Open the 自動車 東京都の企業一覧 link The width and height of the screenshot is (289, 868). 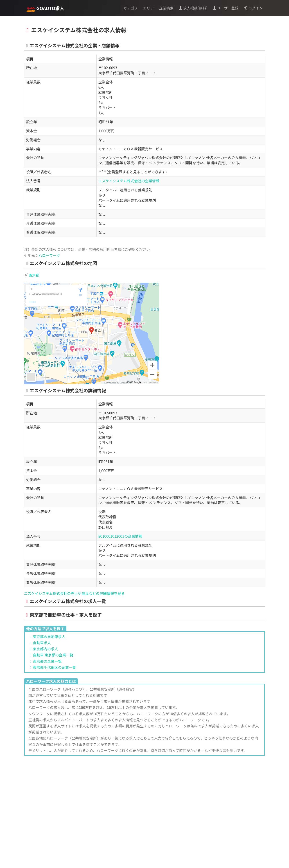(x=53, y=655)
